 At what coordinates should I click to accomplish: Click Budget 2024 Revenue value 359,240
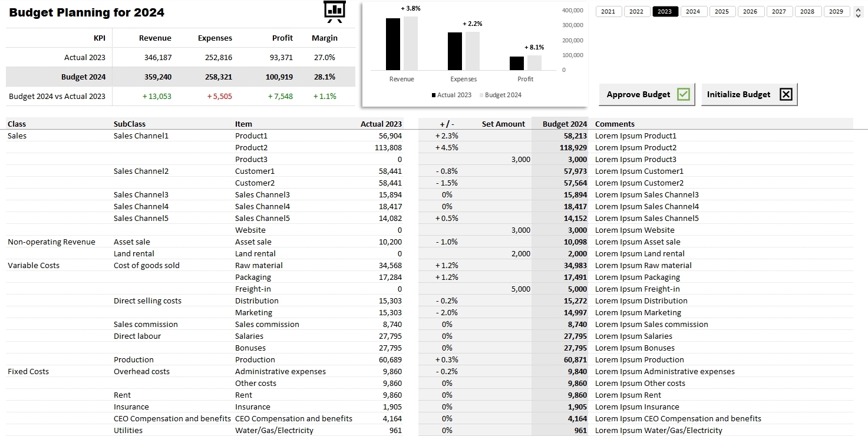(x=158, y=77)
